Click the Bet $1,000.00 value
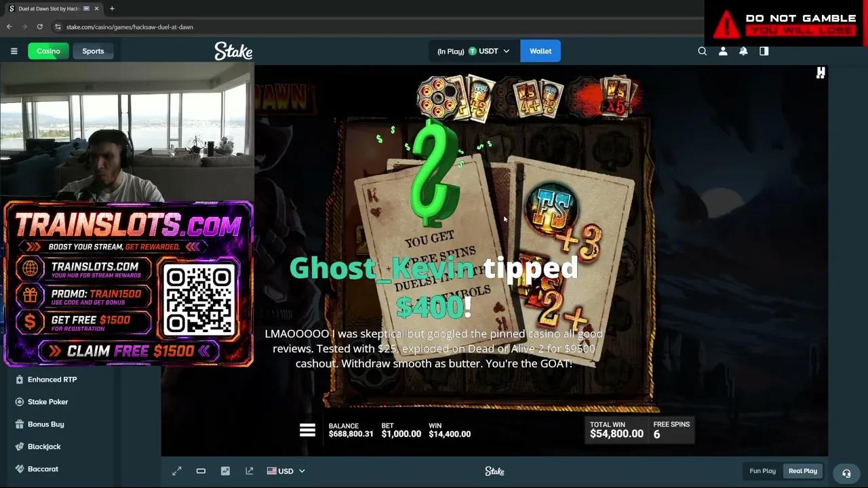 [401, 434]
